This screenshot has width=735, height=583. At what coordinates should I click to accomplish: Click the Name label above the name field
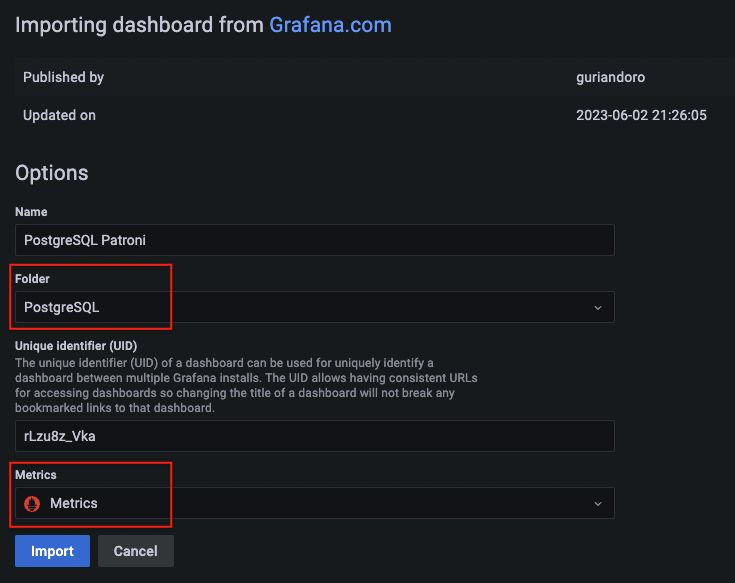(x=31, y=212)
